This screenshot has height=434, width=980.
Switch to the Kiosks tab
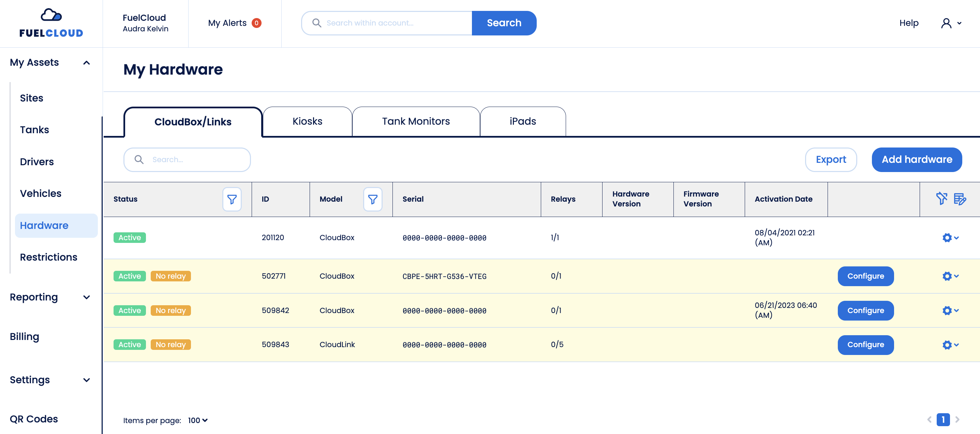click(307, 121)
